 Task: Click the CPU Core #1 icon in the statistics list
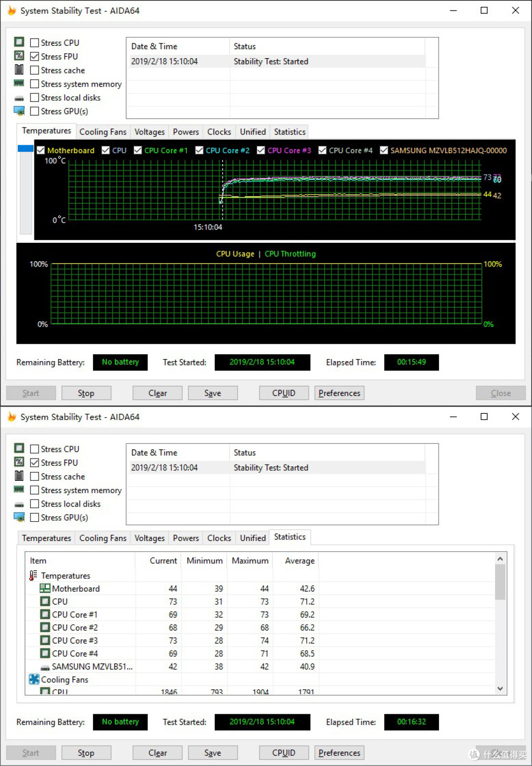pos(45,614)
